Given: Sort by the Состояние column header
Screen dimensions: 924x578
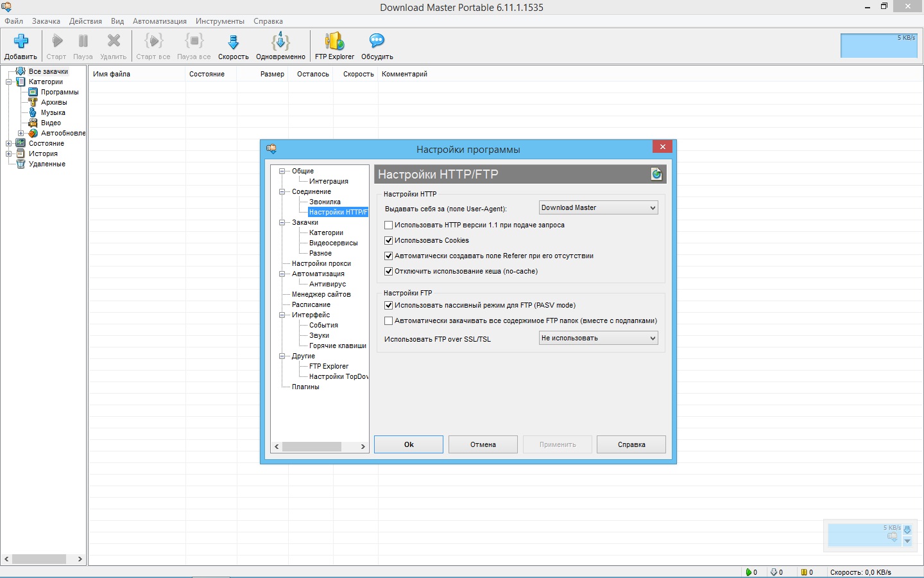Looking at the screenshot, I should click(210, 74).
